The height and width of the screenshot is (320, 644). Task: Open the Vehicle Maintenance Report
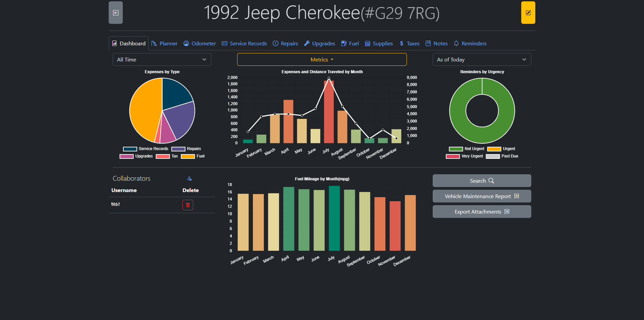click(482, 196)
